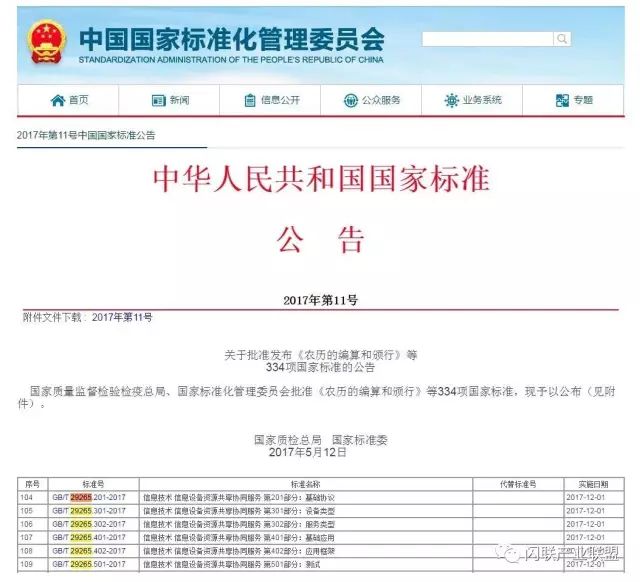This screenshot has width=640, height=582.
Task: Click the 第401部分：基础应用 standard name
Action: 299,538
